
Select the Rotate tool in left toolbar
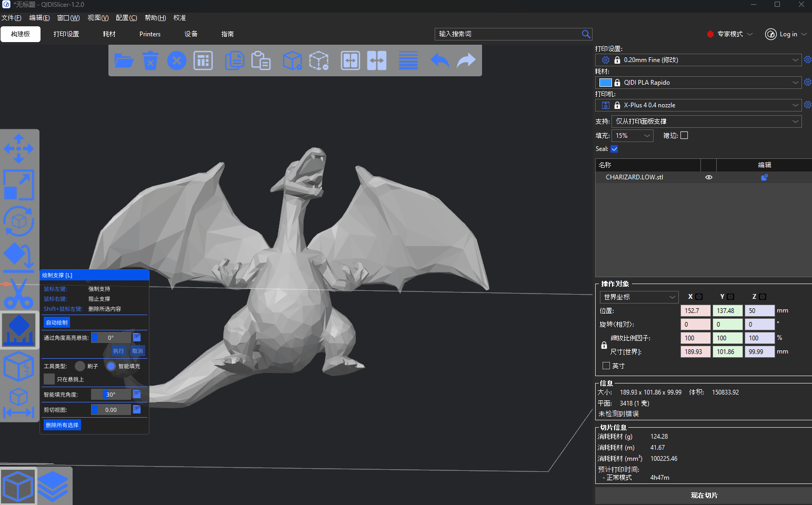coord(19,221)
